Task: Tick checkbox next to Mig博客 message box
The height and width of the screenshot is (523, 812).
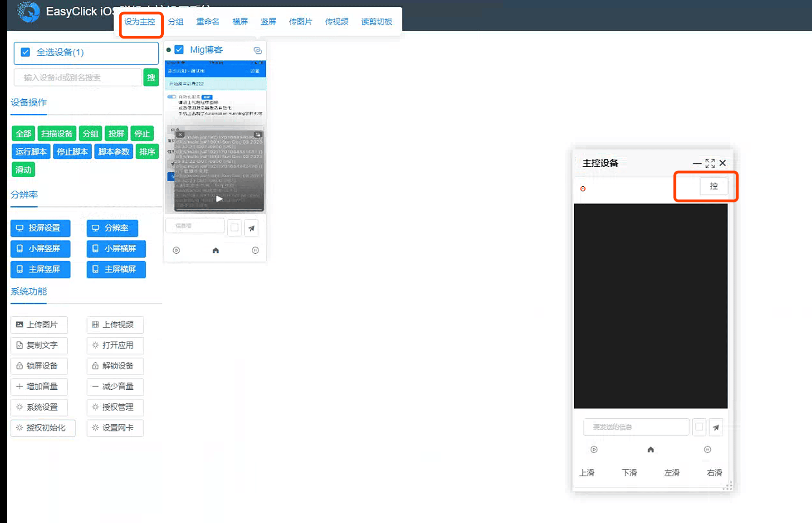Action: [235, 228]
